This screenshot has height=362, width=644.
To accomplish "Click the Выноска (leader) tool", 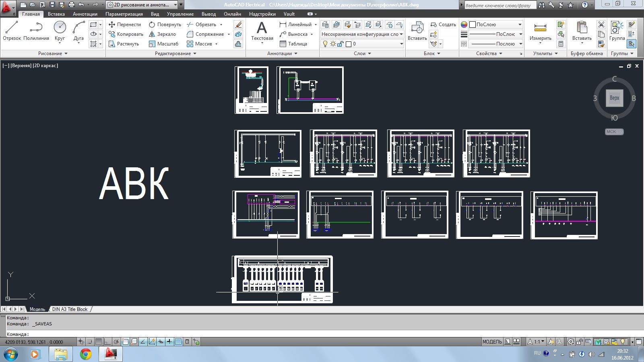I will [294, 34].
